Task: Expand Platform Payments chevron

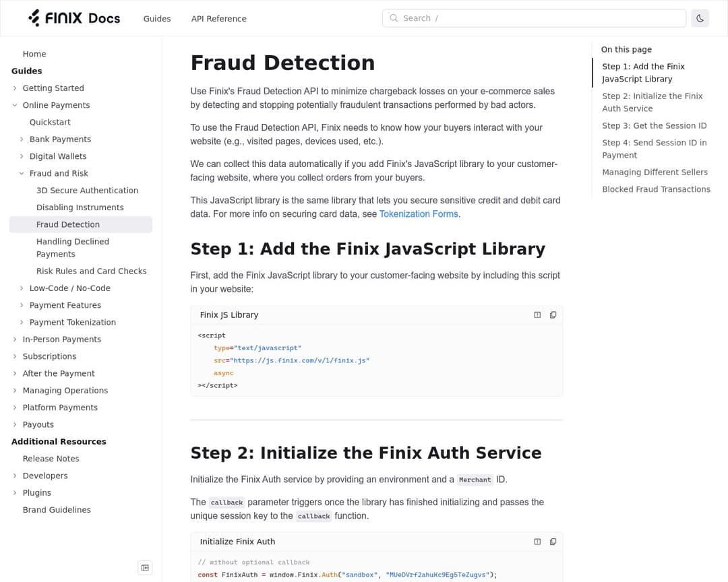Action: 15,408
